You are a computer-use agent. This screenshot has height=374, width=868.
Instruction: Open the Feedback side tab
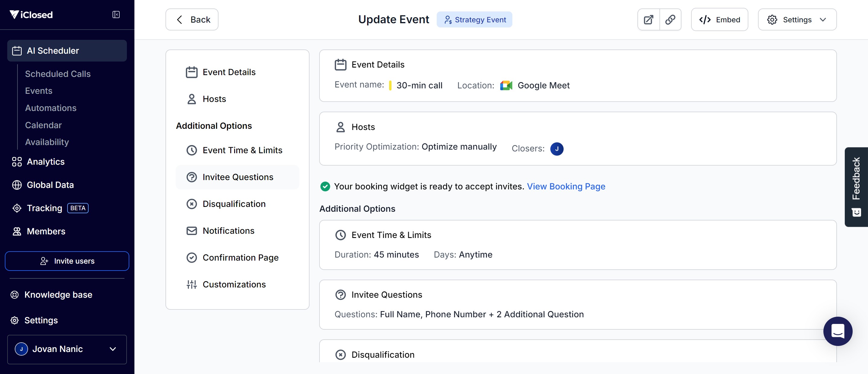856,186
